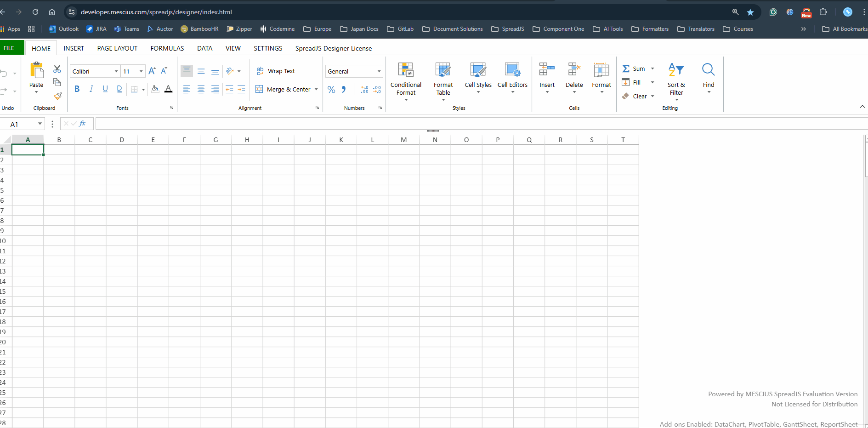This screenshot has height=428, width=868.
Task: Click the Merge & Center button
Action: click(x=283, y=90)
